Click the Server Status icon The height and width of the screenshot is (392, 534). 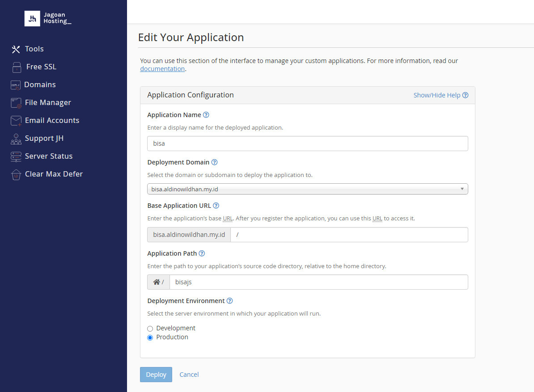click(x=16, y=156)
